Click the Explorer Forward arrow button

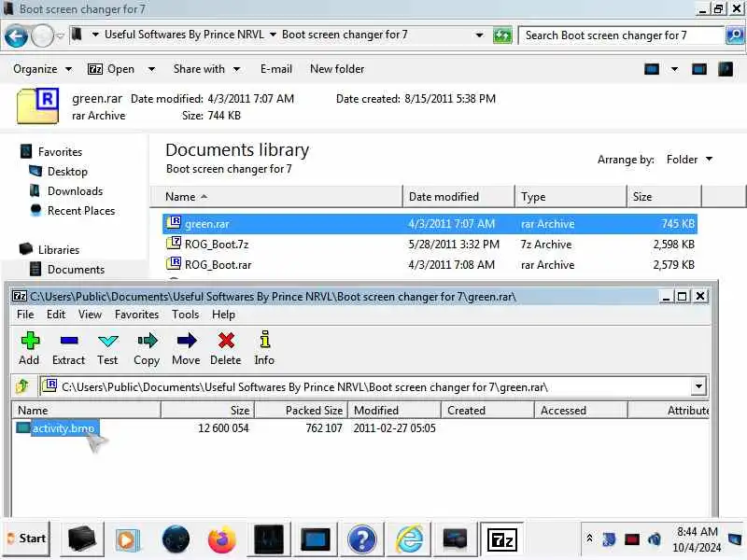[42, 36]
